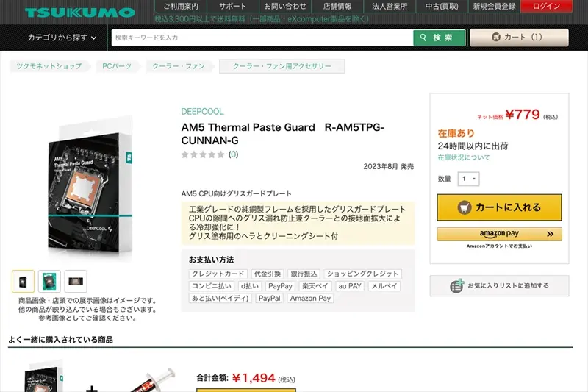Click the PCパーツ breadcrumb
Viewport: 588px width, 392px height.
click(117, 66)
